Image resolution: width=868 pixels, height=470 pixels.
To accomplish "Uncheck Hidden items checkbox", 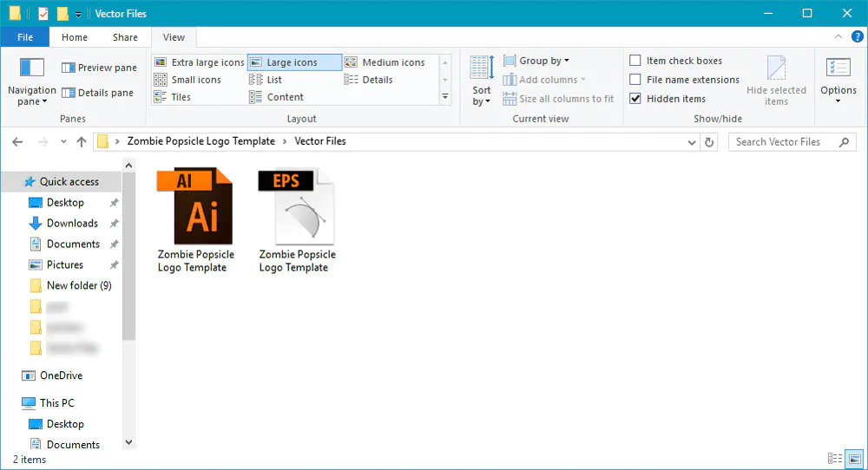I will tap(635, 99).
